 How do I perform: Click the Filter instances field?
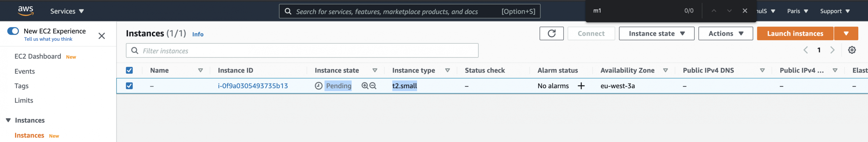click(x=302, y=50)
